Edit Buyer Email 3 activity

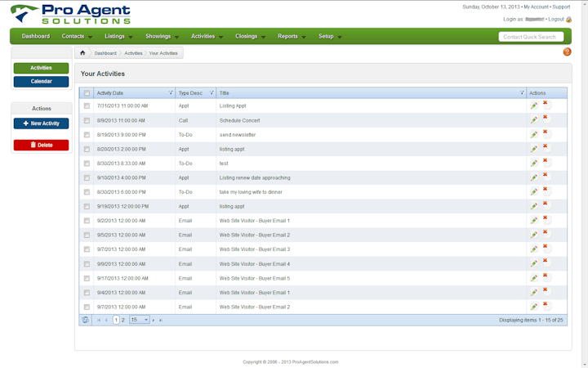point(534,249)
